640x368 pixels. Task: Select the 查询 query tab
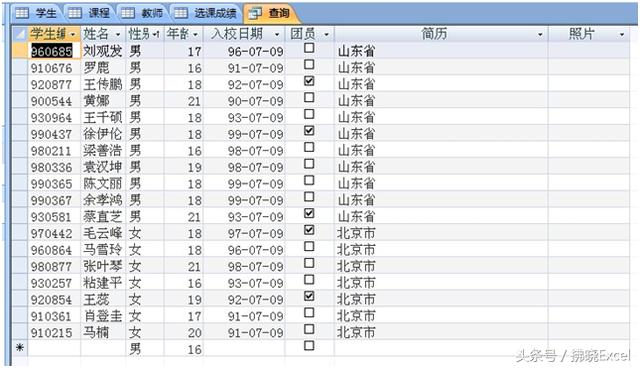pos(270,13)
